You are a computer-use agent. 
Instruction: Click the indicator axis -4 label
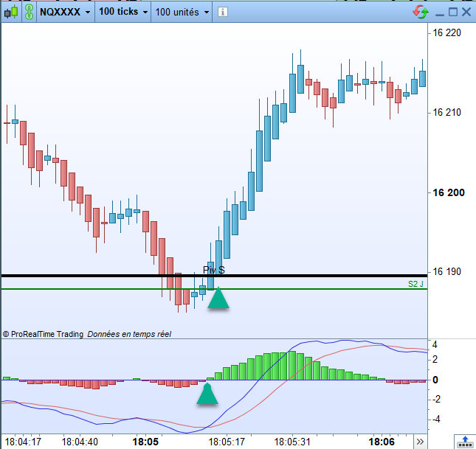[436, 419]
